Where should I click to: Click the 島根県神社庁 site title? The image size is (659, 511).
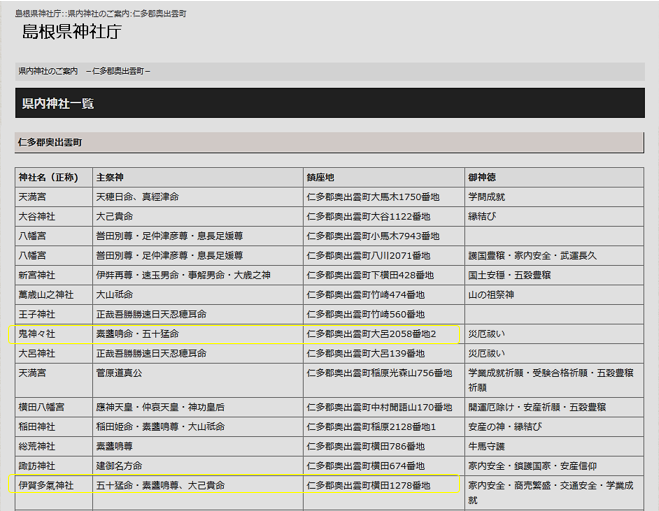coord(72,32)
